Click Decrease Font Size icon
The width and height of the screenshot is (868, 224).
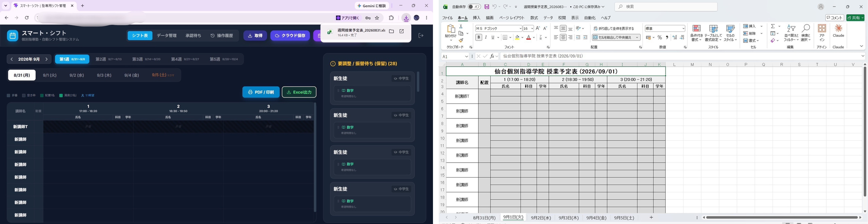pyautogui.click(x=545, y=28)
